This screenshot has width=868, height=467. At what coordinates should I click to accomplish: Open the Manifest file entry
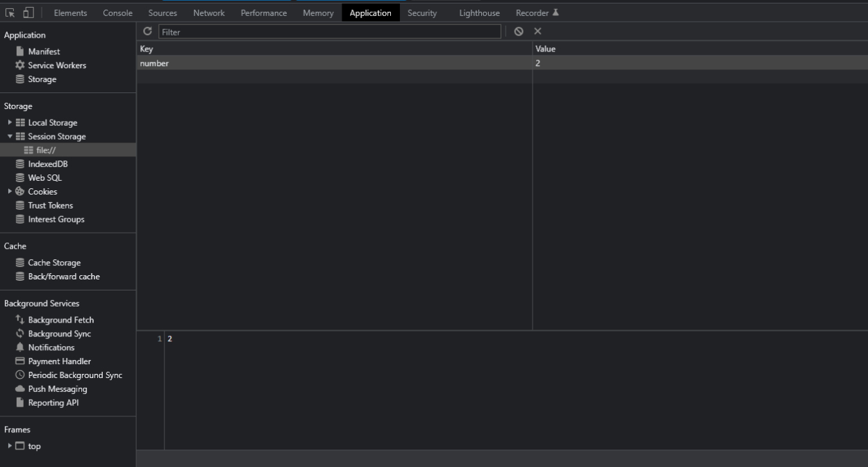click(43, 51)
